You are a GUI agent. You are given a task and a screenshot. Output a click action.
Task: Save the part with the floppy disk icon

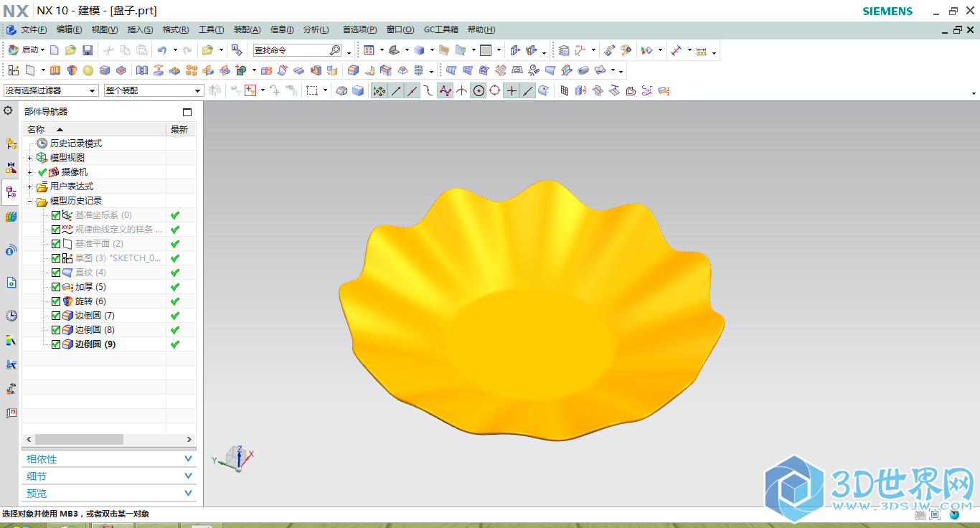(88, 50)
